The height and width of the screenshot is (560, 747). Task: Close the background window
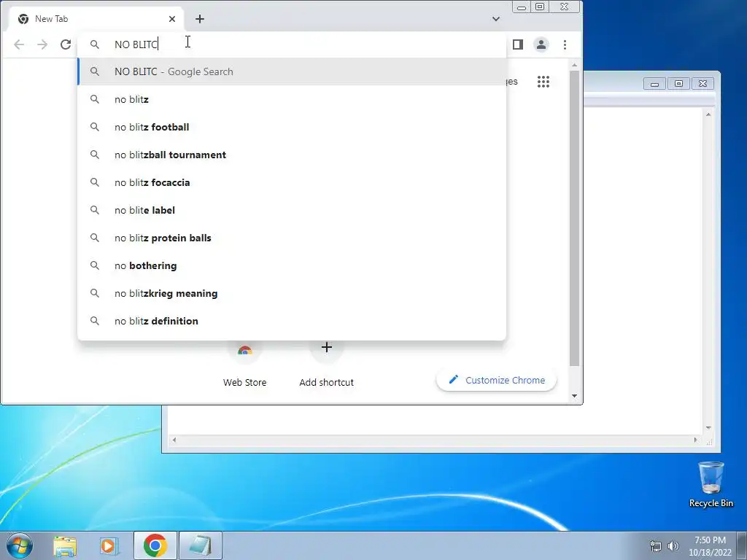coord(703,84)
